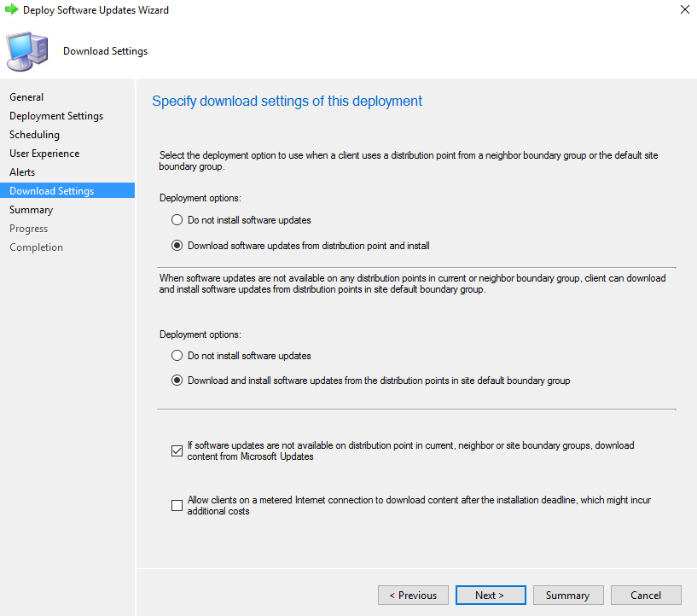Select second 'Do not install software updates' option

[177, 356]
